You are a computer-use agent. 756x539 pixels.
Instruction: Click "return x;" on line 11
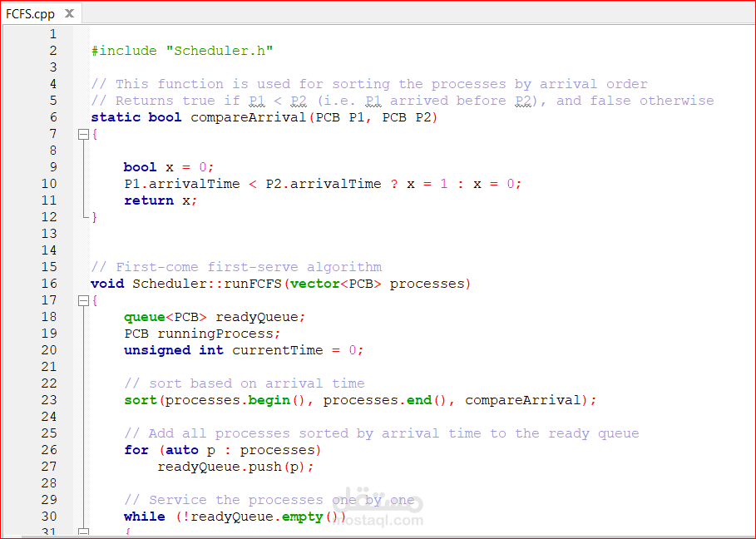pos(161,200)
